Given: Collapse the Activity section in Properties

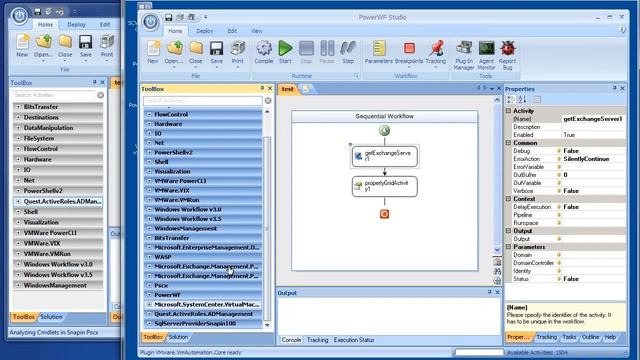Looking at the screenshot, I should [x=509, y=111].
